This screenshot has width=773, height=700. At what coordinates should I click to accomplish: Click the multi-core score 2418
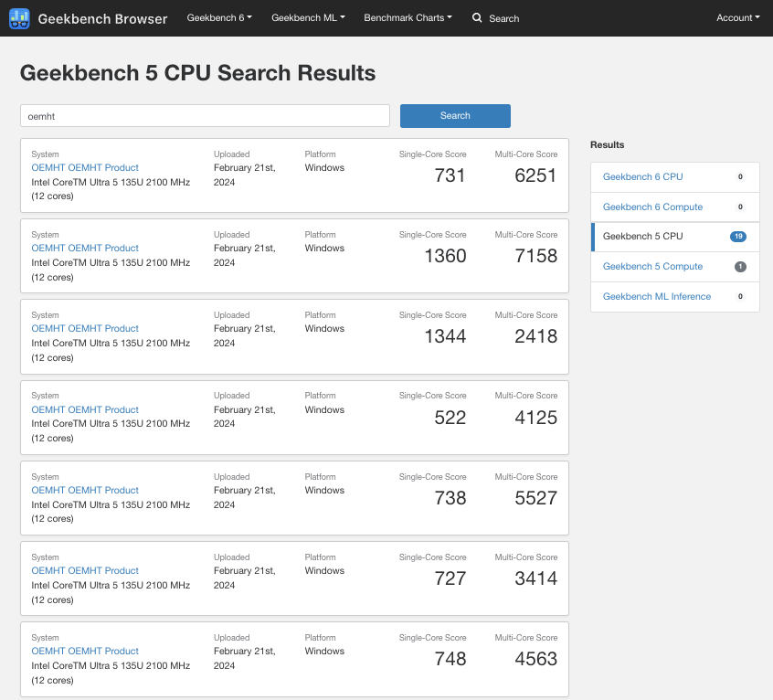[x=535, y=336]
